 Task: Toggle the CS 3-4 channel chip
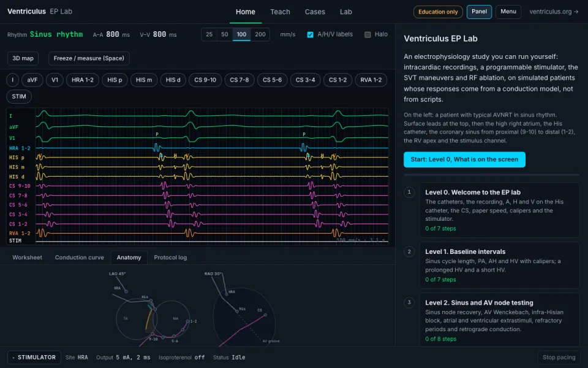pos(305,80)
